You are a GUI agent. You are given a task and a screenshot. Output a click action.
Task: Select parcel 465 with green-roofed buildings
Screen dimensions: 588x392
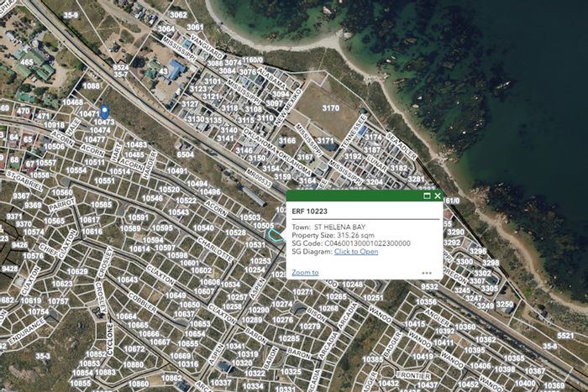(x=27, y=62)
